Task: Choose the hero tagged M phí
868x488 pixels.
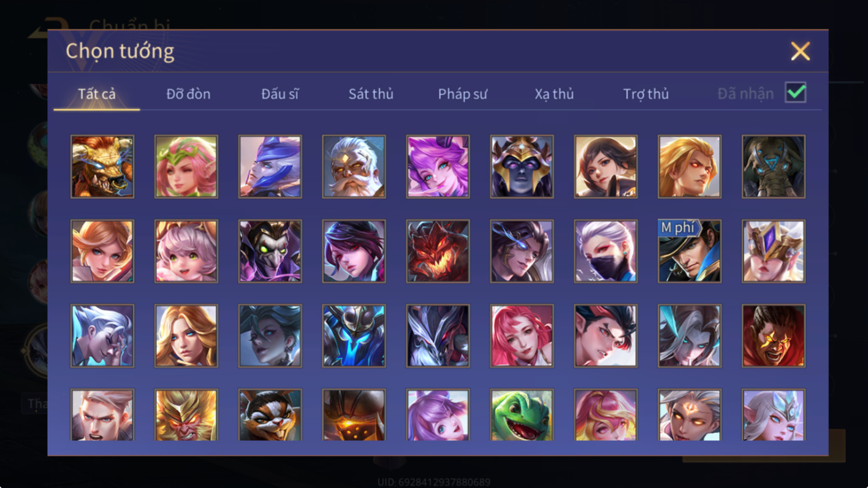Action: [689, 251]
